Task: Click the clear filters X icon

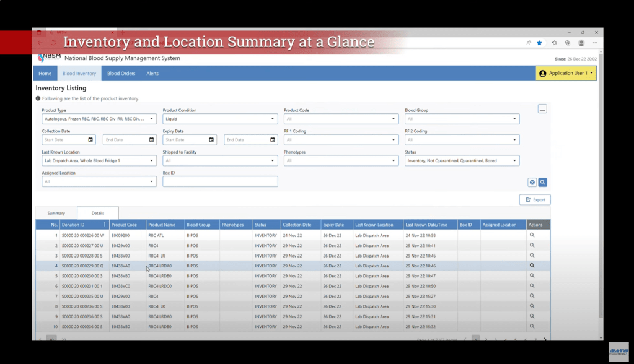Action: point(532,182)
